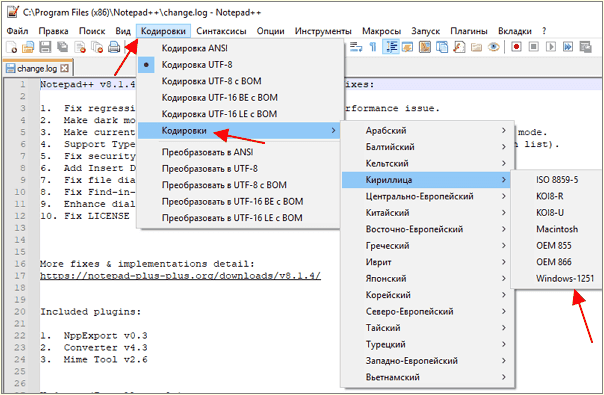The image size is (604, 395).
Task: Choose Кодировка UTF-16 BE с BOM
Action: click(x=239, y=97)
